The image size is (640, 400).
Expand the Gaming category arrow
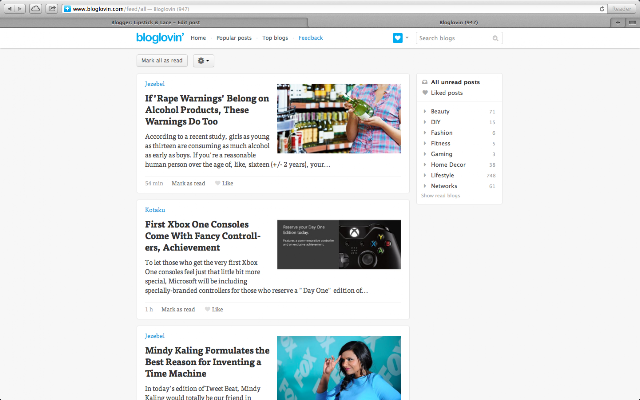click(424, 154)
